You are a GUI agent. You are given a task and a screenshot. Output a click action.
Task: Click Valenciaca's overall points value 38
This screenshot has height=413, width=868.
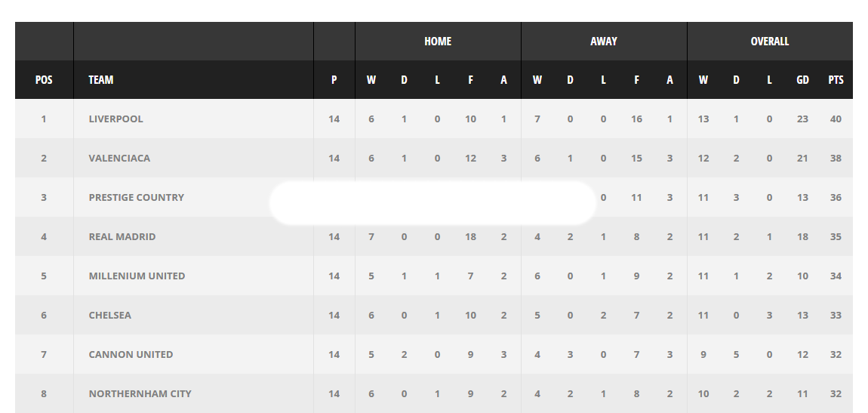[x=836, y=158]
